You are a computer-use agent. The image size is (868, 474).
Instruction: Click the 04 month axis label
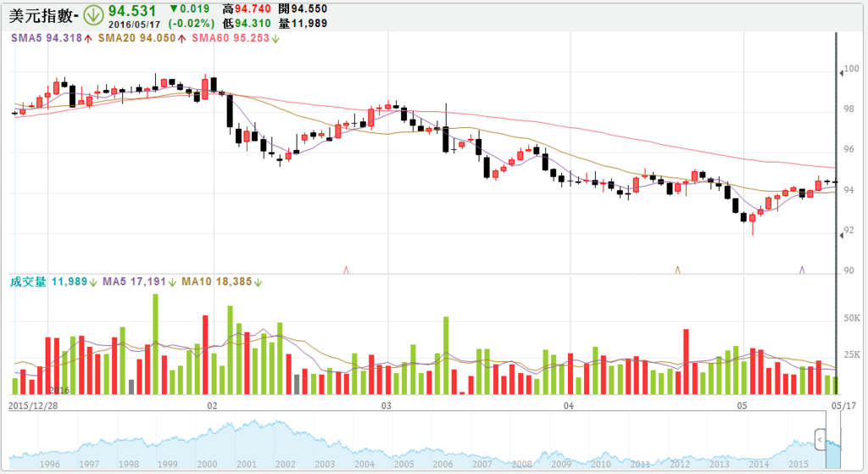tap(569, 405)
